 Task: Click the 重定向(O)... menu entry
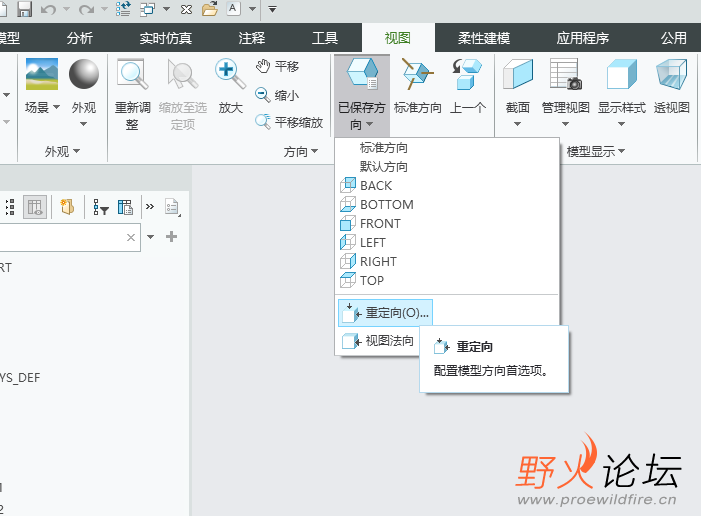385,313
